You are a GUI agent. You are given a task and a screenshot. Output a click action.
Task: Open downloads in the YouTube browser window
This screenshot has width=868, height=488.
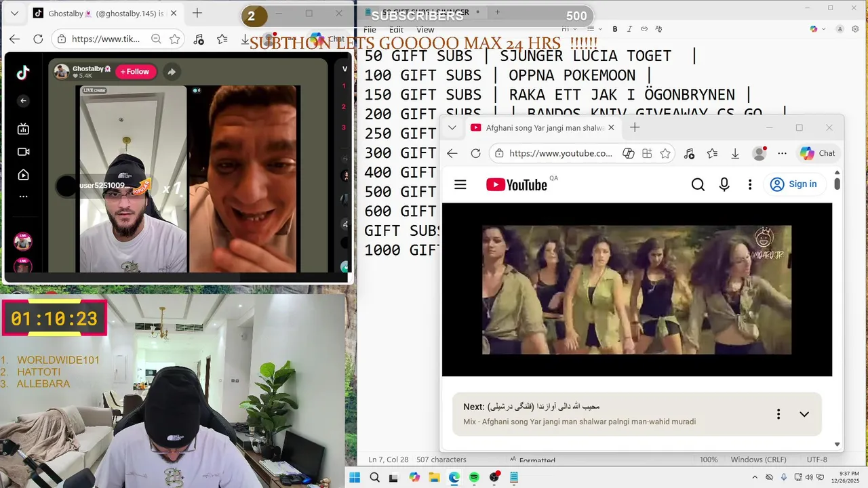click(x=735, y=154)
